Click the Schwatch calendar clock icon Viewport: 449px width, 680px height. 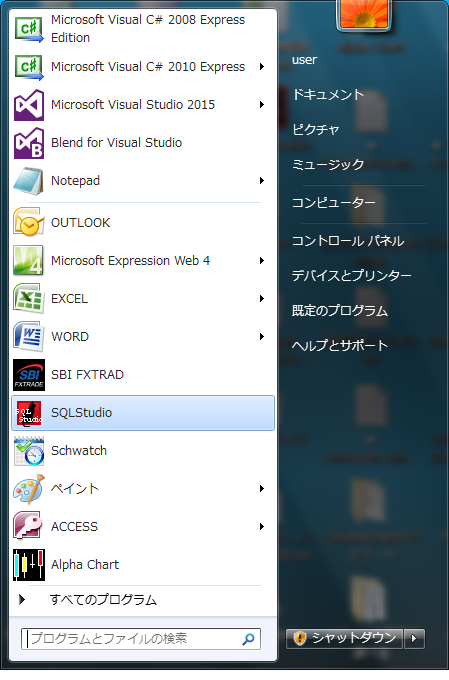[29, 451]
